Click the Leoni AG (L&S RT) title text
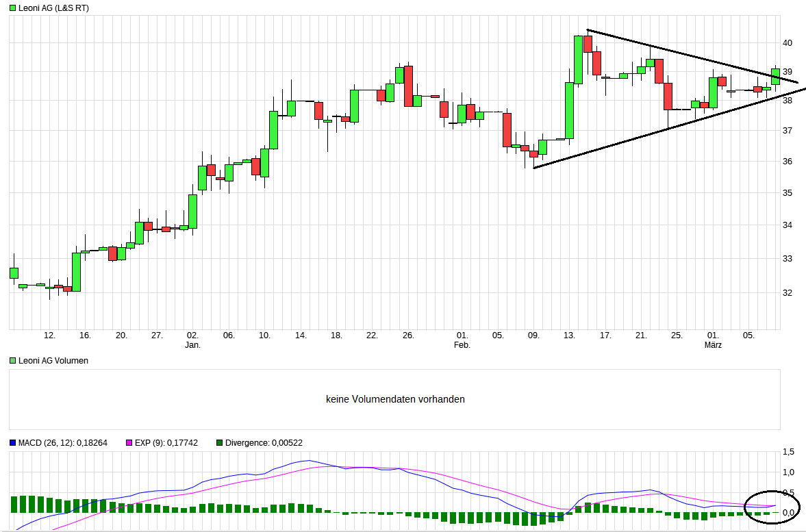806x532 pixels. (x=55, y=9)
